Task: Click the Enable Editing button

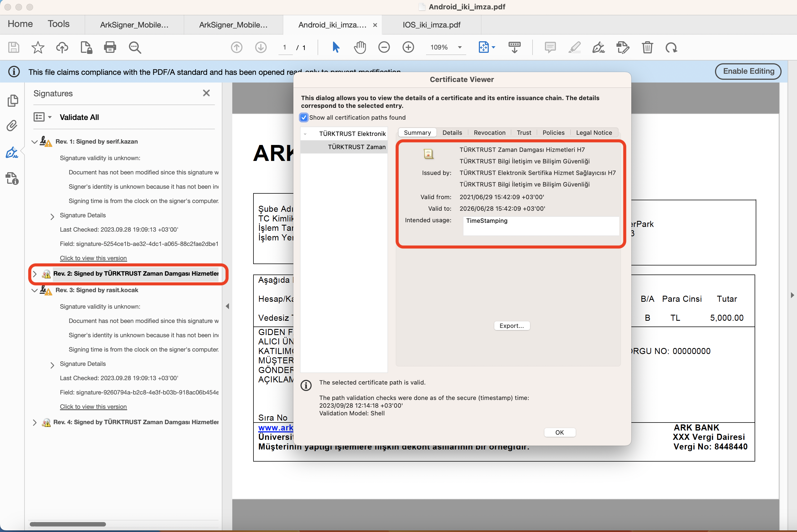Action: pyautogui.click(x=749, y=71)
